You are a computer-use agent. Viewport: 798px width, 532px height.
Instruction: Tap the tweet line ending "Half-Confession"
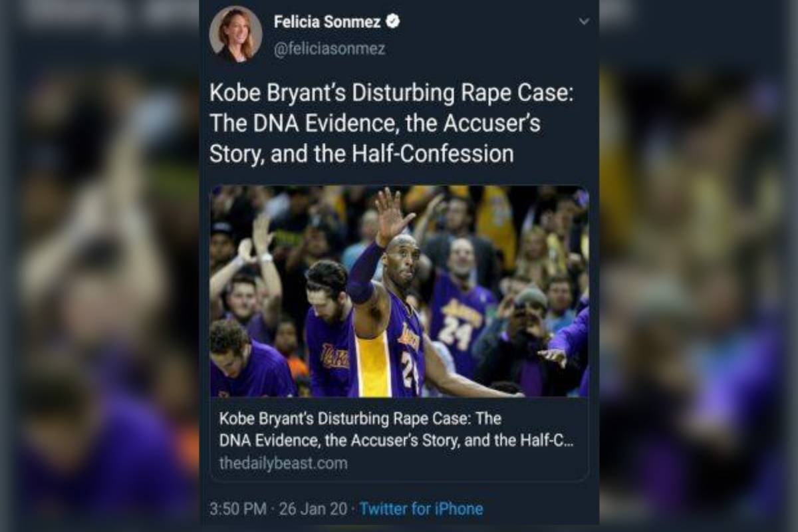coord(361,154)
